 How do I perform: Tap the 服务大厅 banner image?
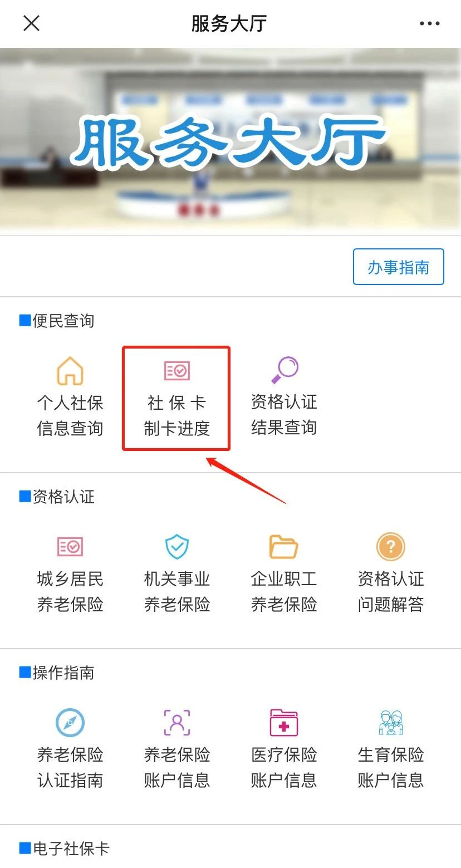[x=230, y=141]
